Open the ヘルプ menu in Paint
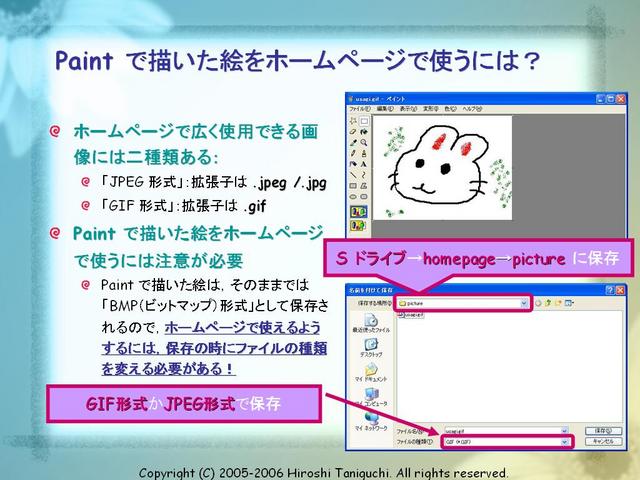 click(472, 109)
